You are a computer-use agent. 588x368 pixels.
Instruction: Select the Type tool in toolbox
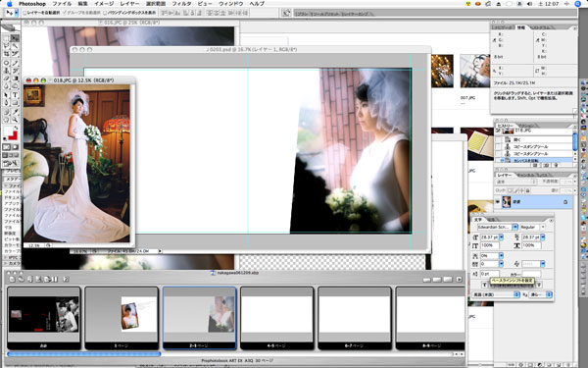tap(15, 95)
